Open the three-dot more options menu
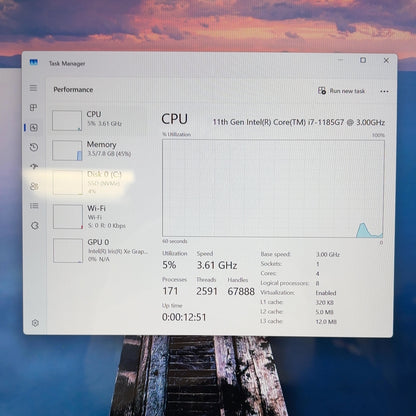This screenshot has height=416, width=416. [384, 91]
